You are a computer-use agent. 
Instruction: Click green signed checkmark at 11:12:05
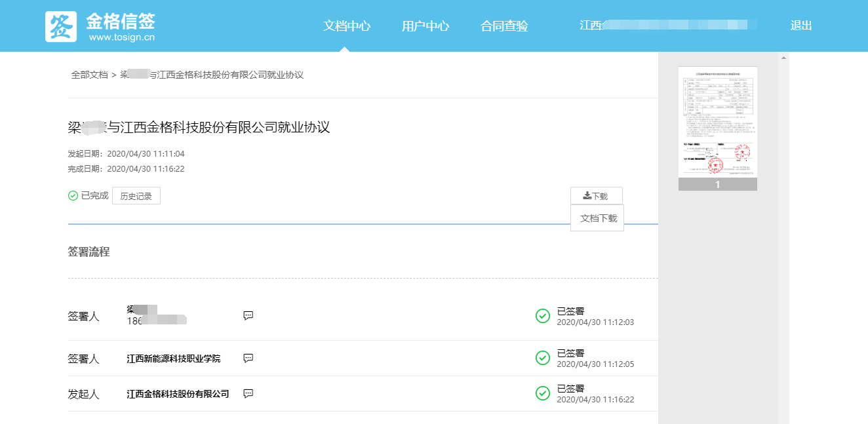tap(543, 358)
